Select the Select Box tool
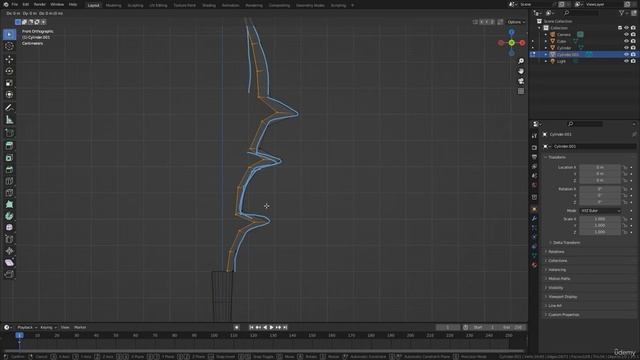The image size is (640, 360). [9, 34]
